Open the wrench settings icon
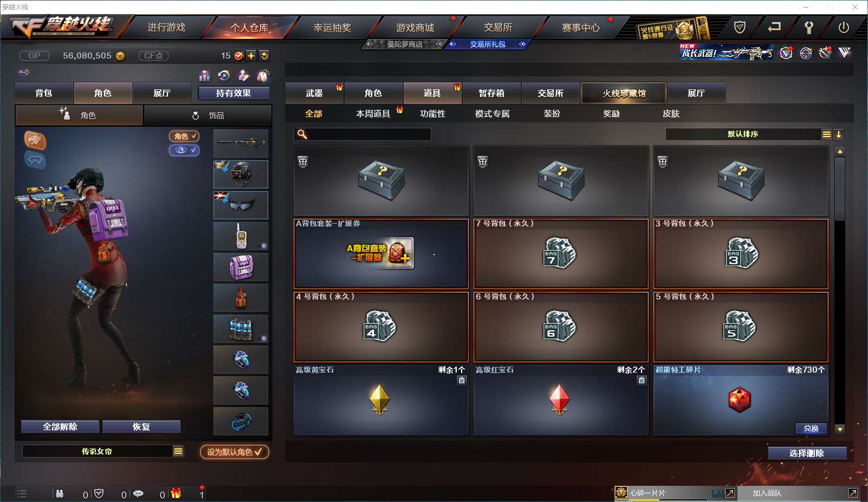Screen dimensions: 868x502 click(809, 27)
